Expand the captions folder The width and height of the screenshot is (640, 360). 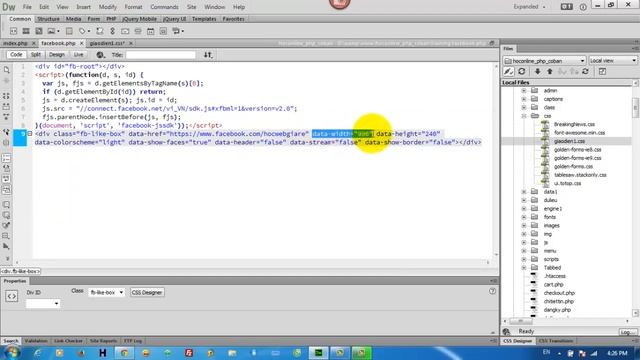(524, 99)
